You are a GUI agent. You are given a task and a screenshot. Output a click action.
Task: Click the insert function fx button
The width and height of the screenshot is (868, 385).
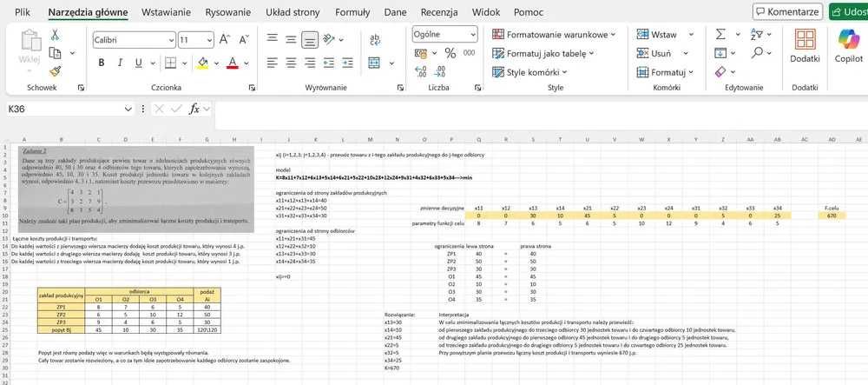coord(194,110)
